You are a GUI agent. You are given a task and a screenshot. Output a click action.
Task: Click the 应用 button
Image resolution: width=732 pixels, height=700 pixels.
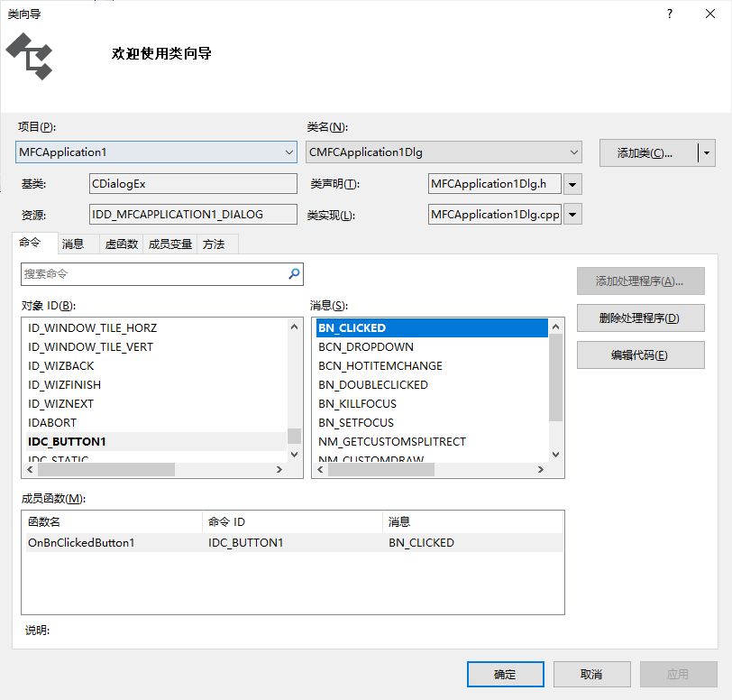coord(678,674)
